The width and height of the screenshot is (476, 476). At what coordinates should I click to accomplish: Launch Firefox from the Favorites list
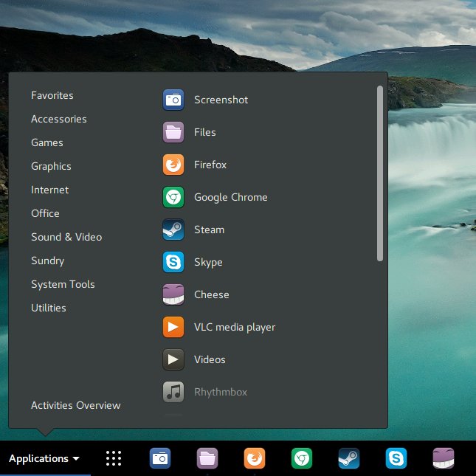[210, 165]
